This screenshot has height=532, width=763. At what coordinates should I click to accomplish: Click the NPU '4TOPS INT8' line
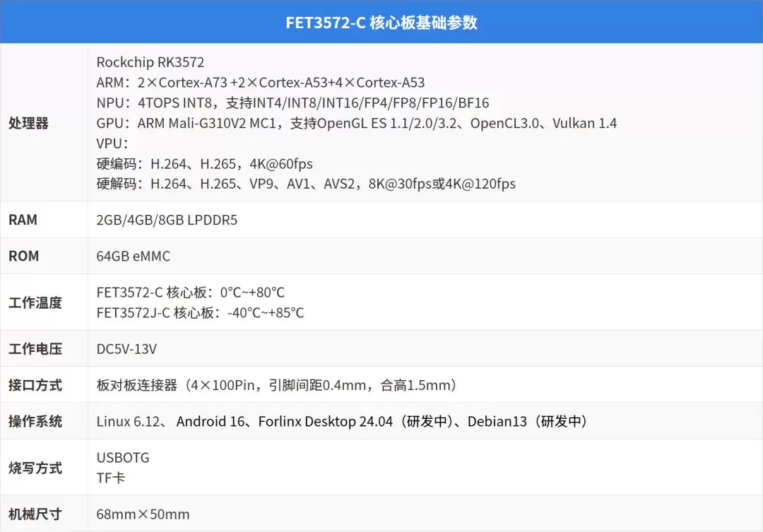click(292, 102)
